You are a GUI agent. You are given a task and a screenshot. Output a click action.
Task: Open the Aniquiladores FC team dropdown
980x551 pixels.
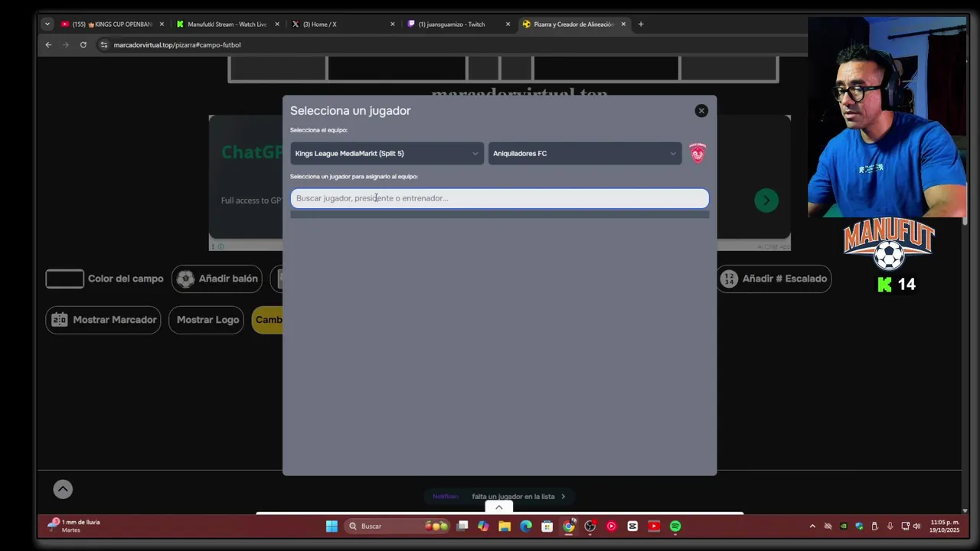click(x=584, y=153)
